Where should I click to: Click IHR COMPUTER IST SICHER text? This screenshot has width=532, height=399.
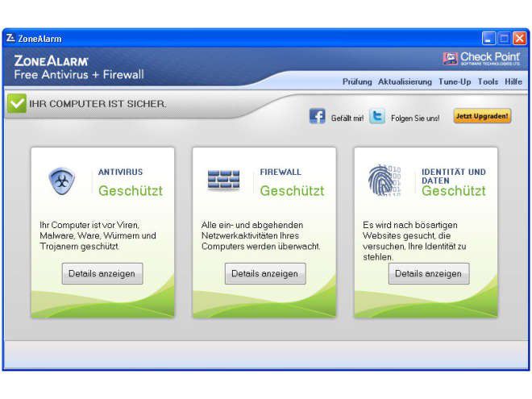[98, 104]
